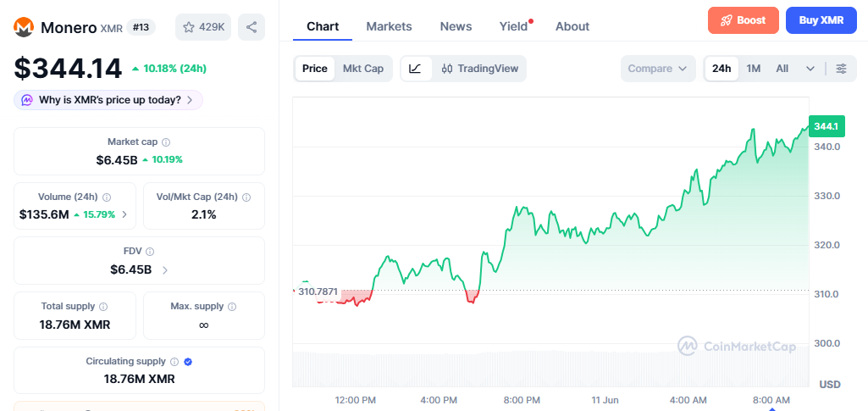Click the Monero logo icon
Viewport: 868px width, 411px height.
click(x=24, y=27)
